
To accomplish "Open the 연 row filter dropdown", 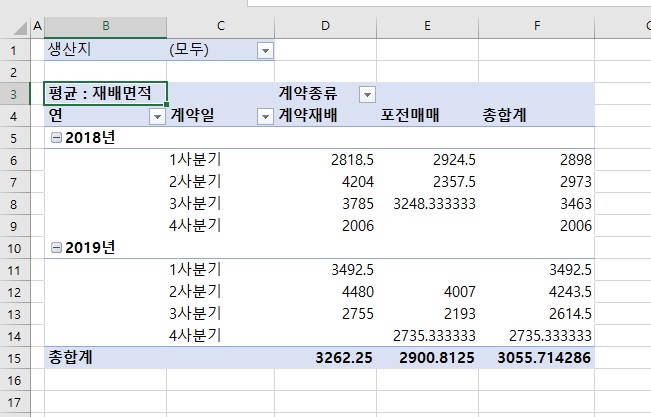I will click(157, 117).
